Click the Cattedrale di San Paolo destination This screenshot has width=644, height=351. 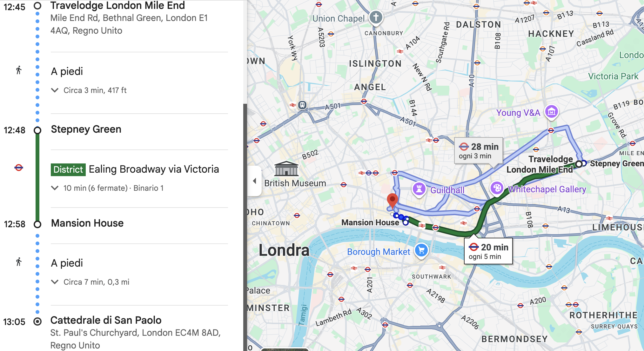click(106, 321)
